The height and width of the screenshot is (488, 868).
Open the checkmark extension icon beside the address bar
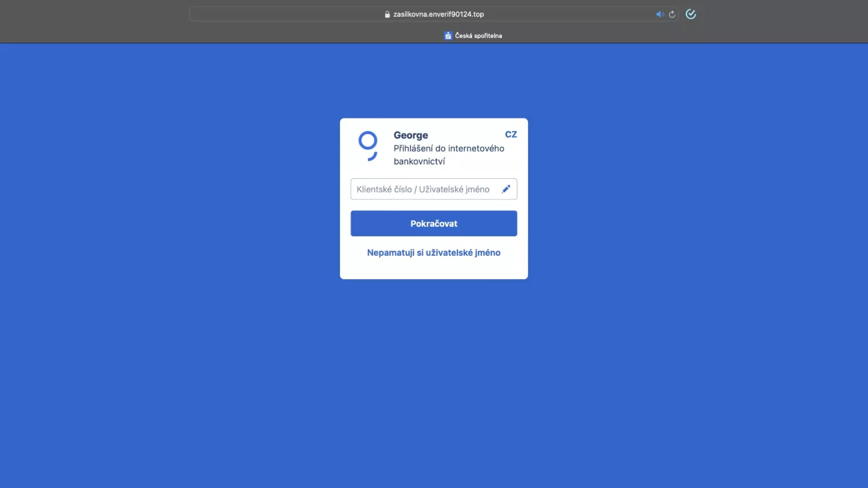[x=691, y=14]
